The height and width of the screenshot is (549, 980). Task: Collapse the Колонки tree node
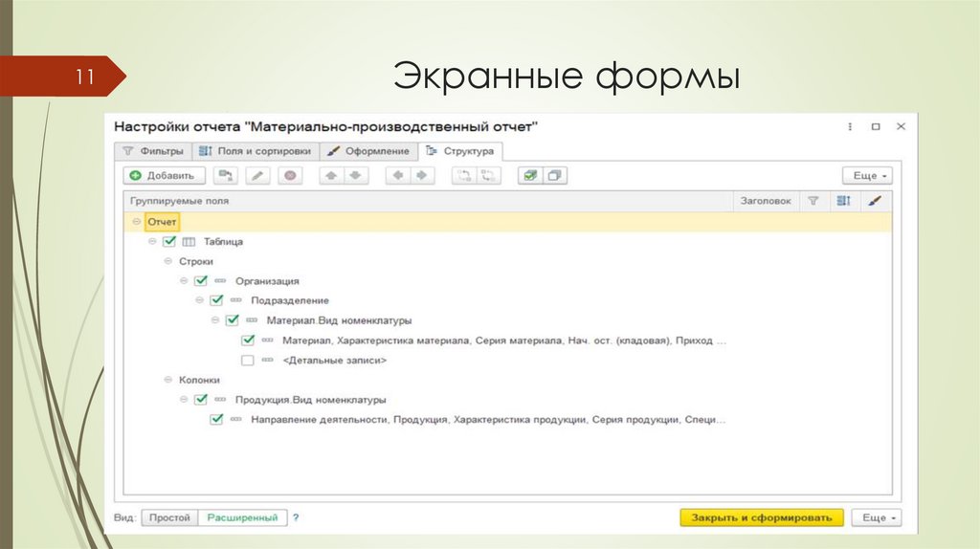167,380
